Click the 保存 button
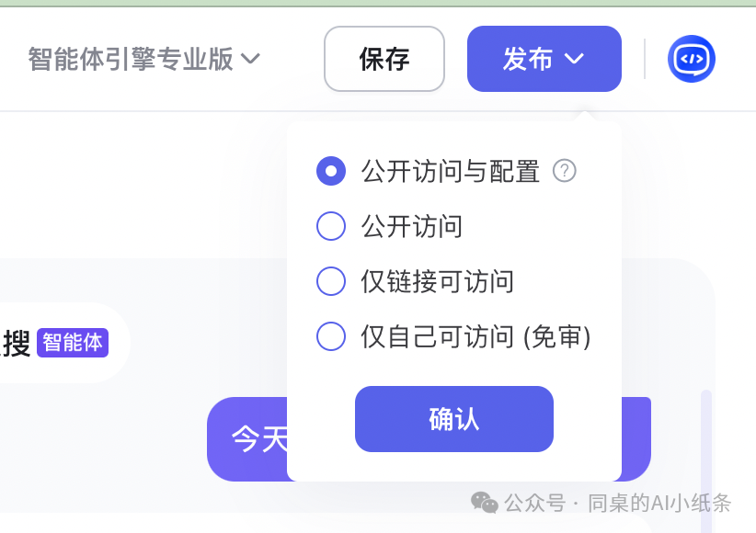 (x=384, y=58)
